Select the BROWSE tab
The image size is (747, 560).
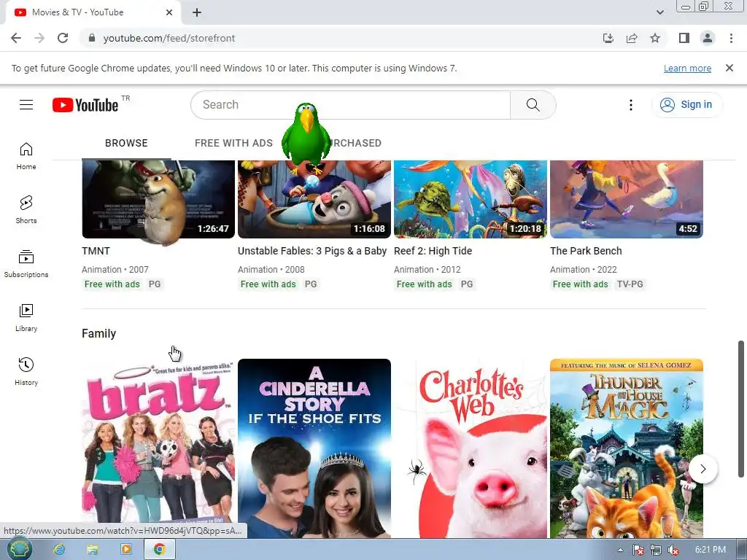[x=126, y=143]
